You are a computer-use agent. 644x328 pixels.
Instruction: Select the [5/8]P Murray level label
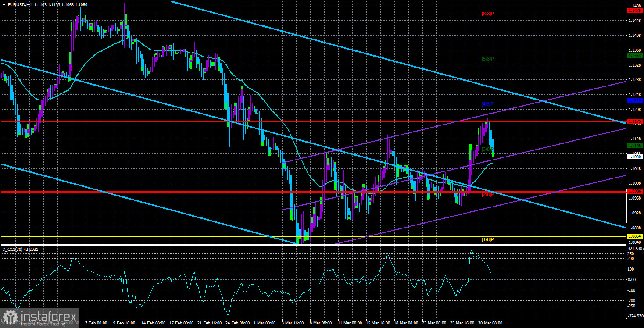click(x=487, y=59)
